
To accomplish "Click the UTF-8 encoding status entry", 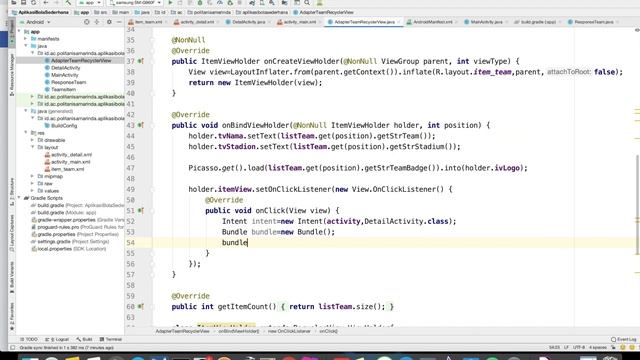I will [x=579, y=348].
